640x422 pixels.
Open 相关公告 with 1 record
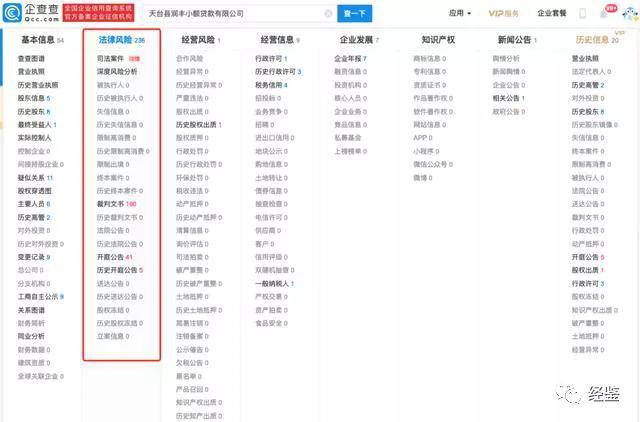coord(509,98)
